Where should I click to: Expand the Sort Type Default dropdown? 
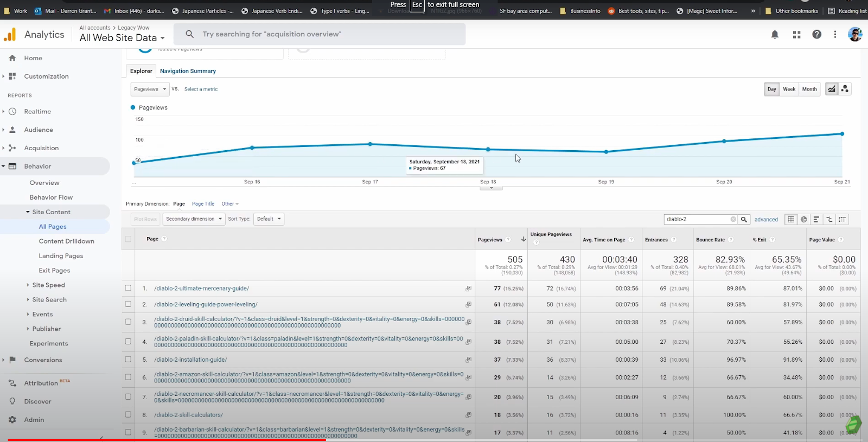[269, 219]
